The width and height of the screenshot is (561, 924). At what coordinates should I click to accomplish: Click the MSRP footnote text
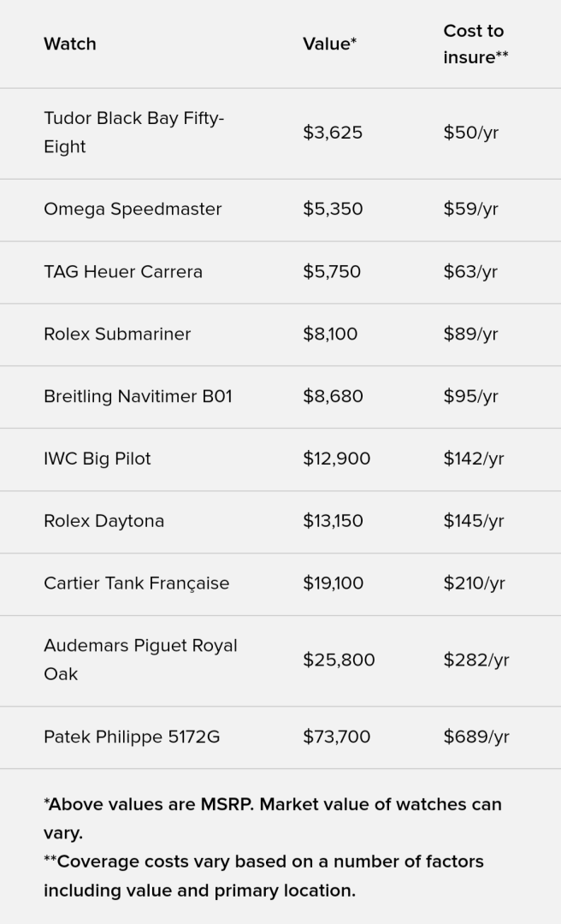pyautogui.click(x=272, y=819)
